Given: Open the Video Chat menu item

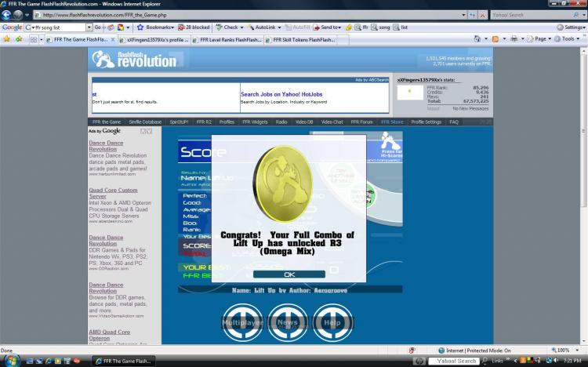Looking at the screenshot, I should (x=332, y=122).
